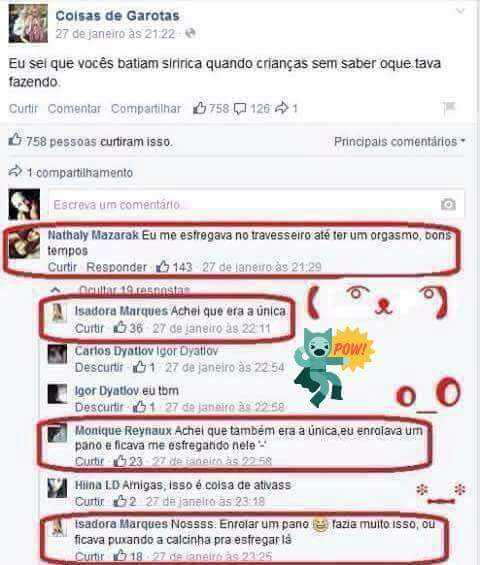Click the thumbs-up icon showing 143 likes
The width and height of the screenshot is (480, 565).
click(x=163, y=267)
